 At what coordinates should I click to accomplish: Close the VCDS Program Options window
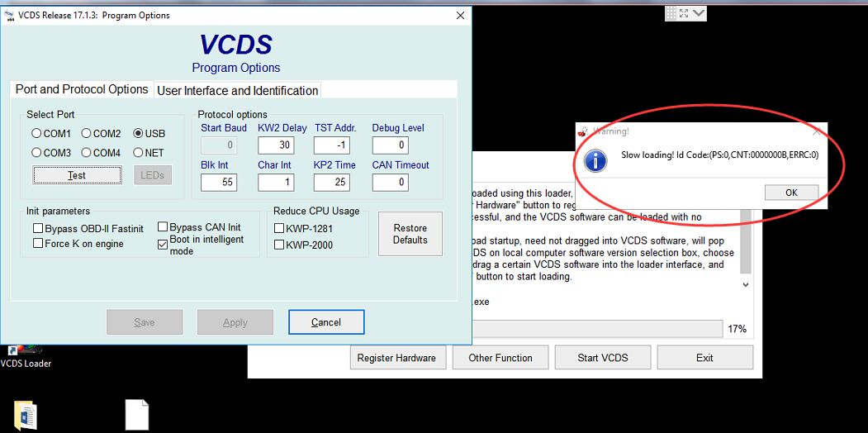pos(460,16)
